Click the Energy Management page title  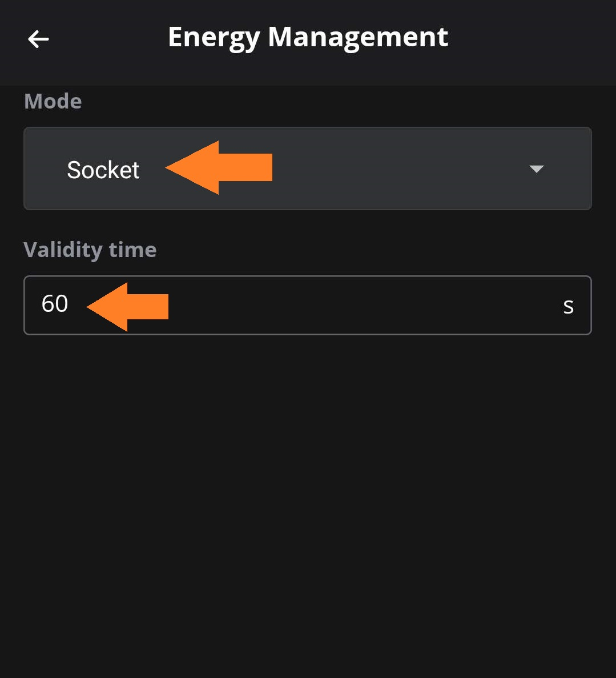pos(308,38)
